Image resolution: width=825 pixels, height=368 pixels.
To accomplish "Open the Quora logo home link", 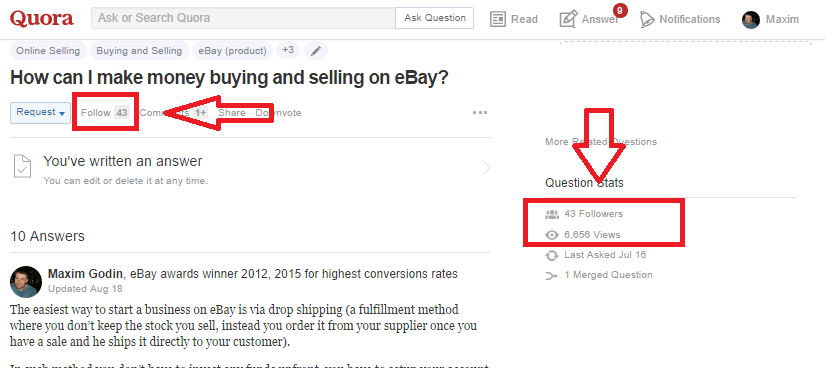I will coord(42,19).
